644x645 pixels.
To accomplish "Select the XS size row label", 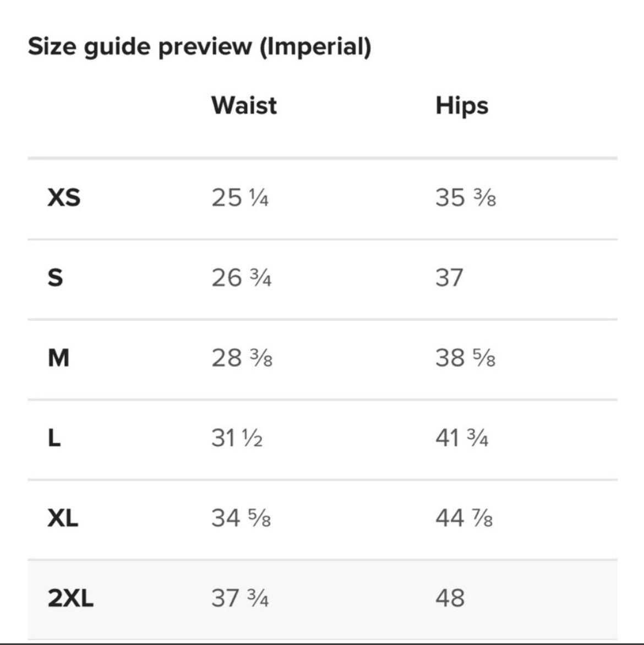I will pyautogui.click(x=64, y=198).
